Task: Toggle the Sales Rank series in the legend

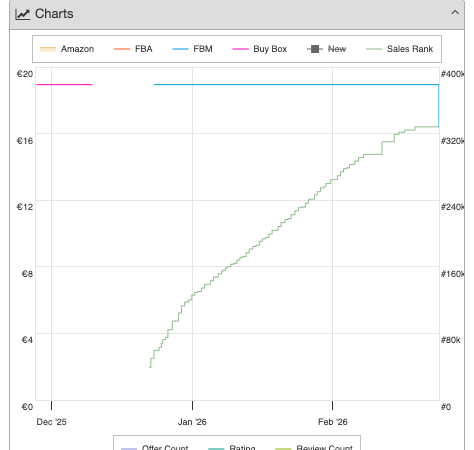Action: (x=399, y=49)
